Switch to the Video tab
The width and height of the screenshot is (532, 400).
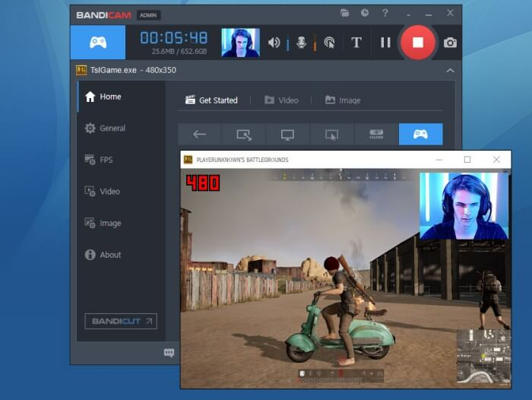click(x=281, y=100)
